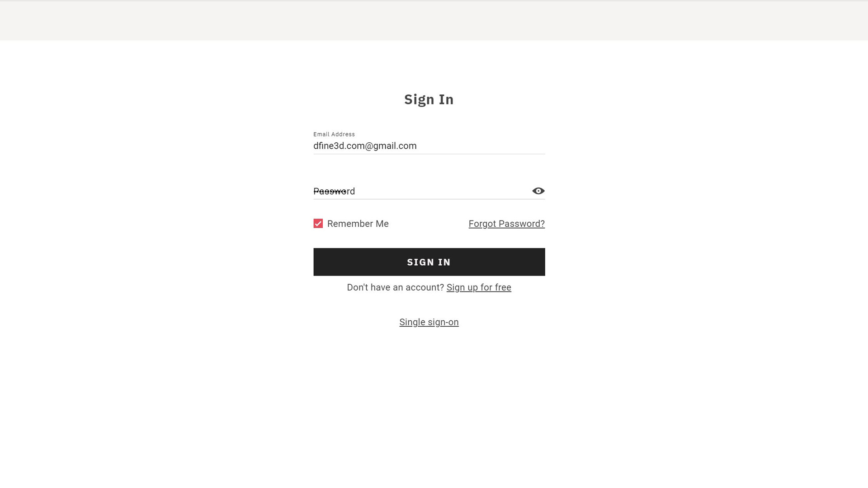Click the red checkmark box beside Remember Me

click(318, 224)
